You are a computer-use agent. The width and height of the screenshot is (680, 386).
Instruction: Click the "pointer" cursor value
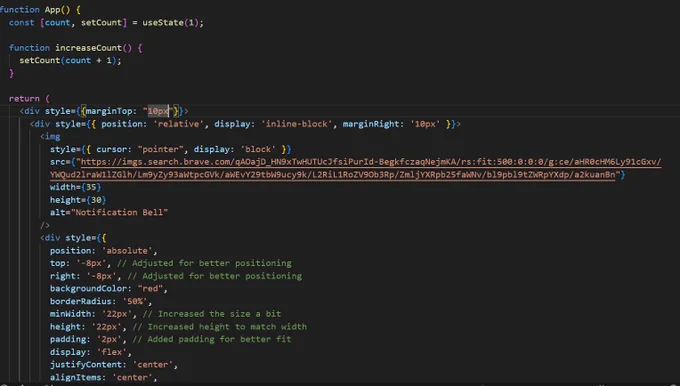point(160,149)
